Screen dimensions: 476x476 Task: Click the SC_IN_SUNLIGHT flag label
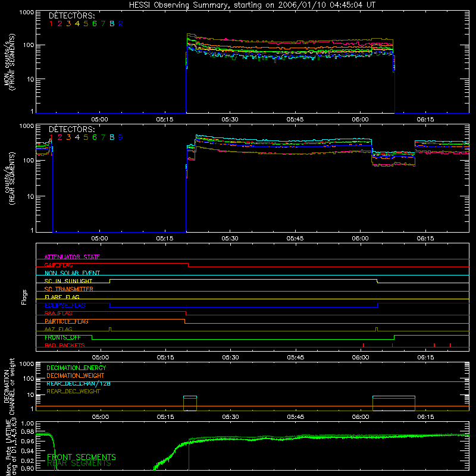coord(68,281)
